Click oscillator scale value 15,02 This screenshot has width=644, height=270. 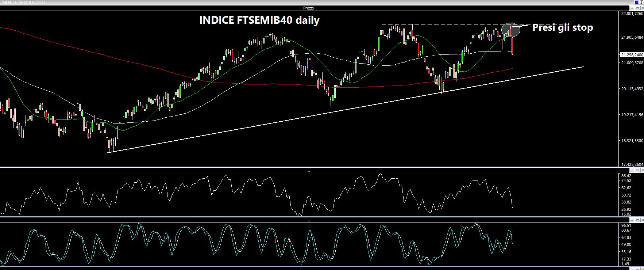point(626,214)
